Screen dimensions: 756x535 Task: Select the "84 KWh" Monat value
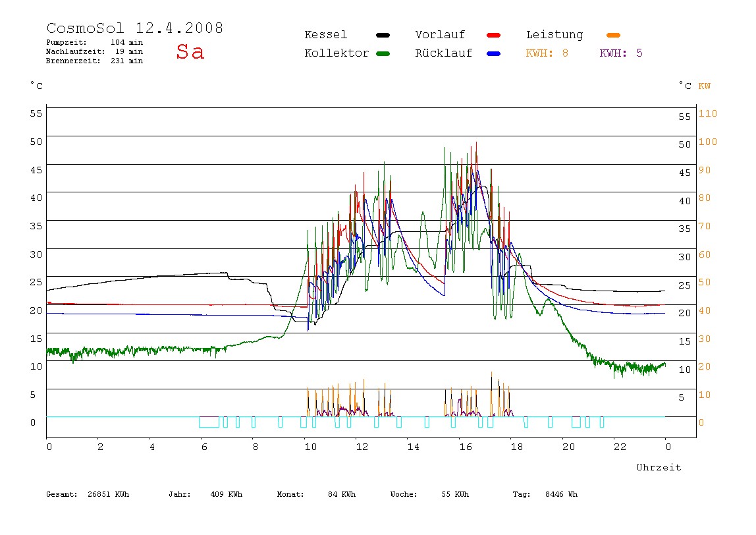[x=342, y=494]
